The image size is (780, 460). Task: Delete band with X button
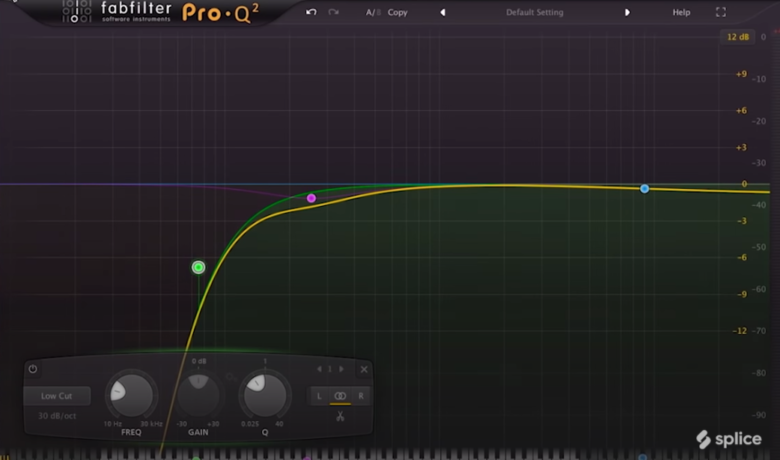pyautogui.click(x=364, y=369)
